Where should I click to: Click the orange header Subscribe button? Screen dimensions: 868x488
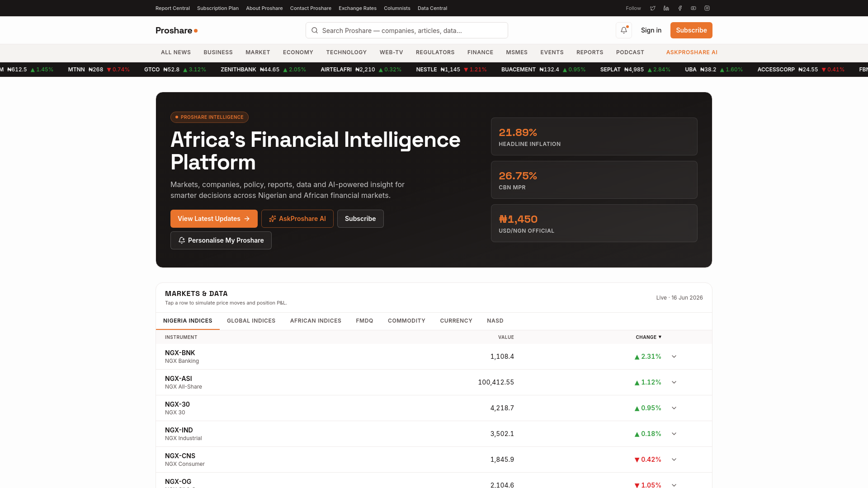[x=691, y=30]
